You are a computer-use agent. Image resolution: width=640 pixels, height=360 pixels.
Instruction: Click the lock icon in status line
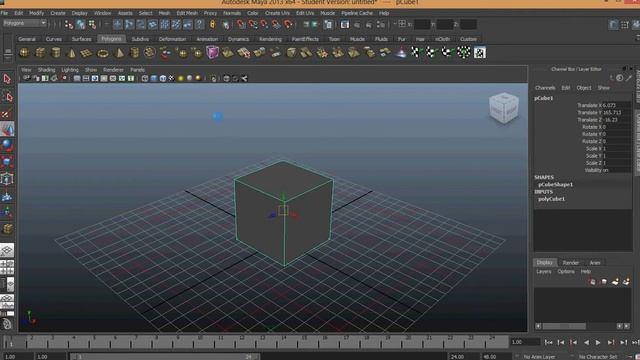213,24
